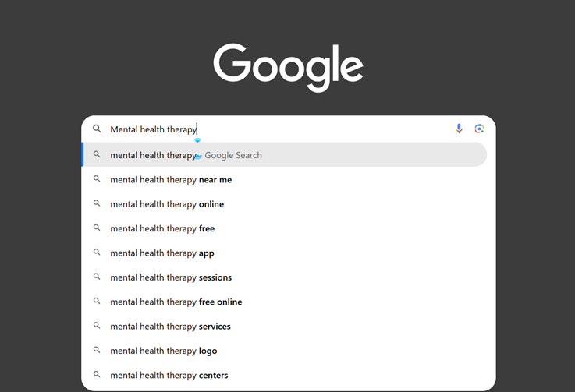The width and height of the screenshot is (575, 392).
Task: Click magnifier icon beside 'therapy app' suggestion
Action: pyautogui.click(x=97, y=252)
